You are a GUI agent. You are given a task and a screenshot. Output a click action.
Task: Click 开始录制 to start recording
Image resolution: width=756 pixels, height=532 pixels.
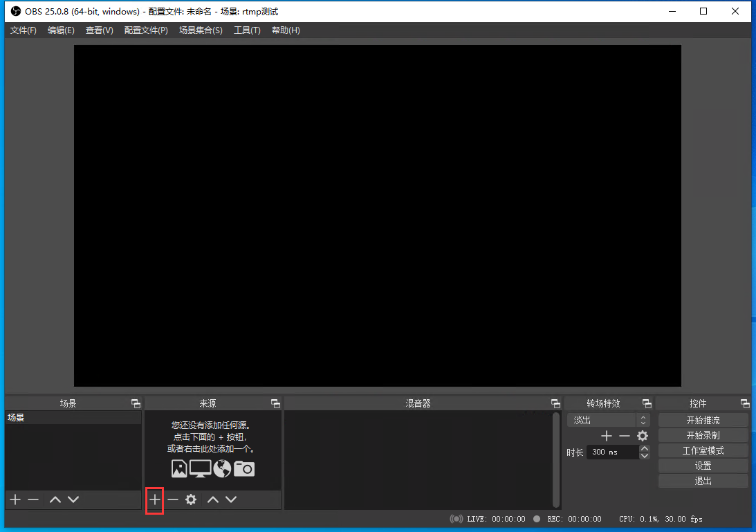coord(703,436)
